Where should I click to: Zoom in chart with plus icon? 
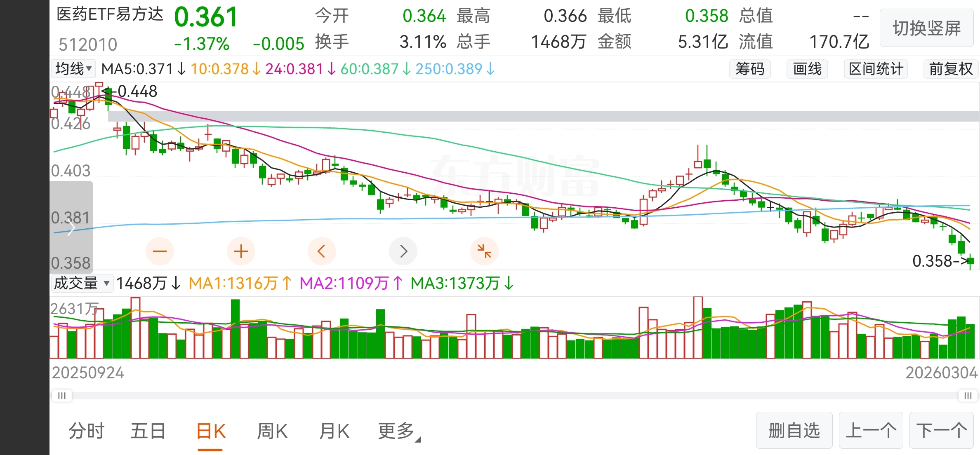(x=241, y=251)
